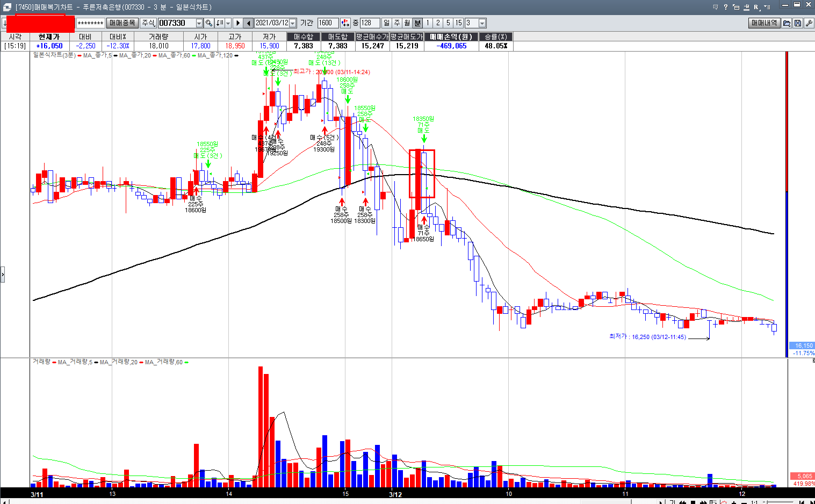Viewport: 815px width, 504px height.
Task: Click the sort order list icon
Action: point(219,23)
